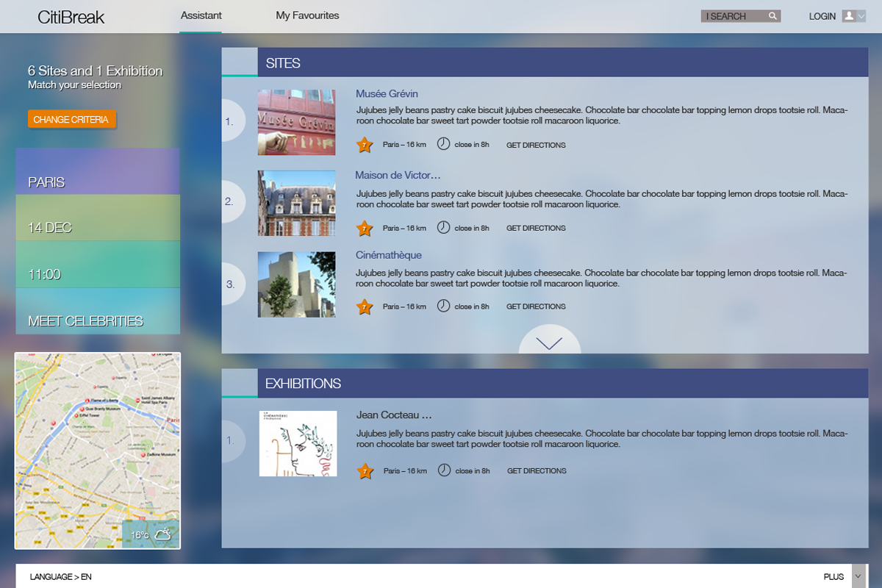882x588 pixels.
Task: Open Maison de Victor thumbnail image
Action: pyautogui.click(x=296, y=203)
